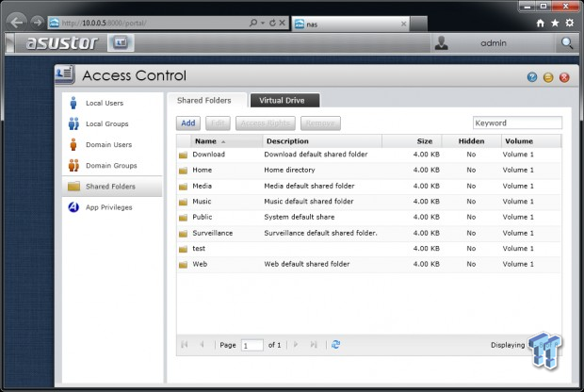Select the Surveillance folder row
The height and width of the screenshot is (392, 584).
click(x=368, y=233)
